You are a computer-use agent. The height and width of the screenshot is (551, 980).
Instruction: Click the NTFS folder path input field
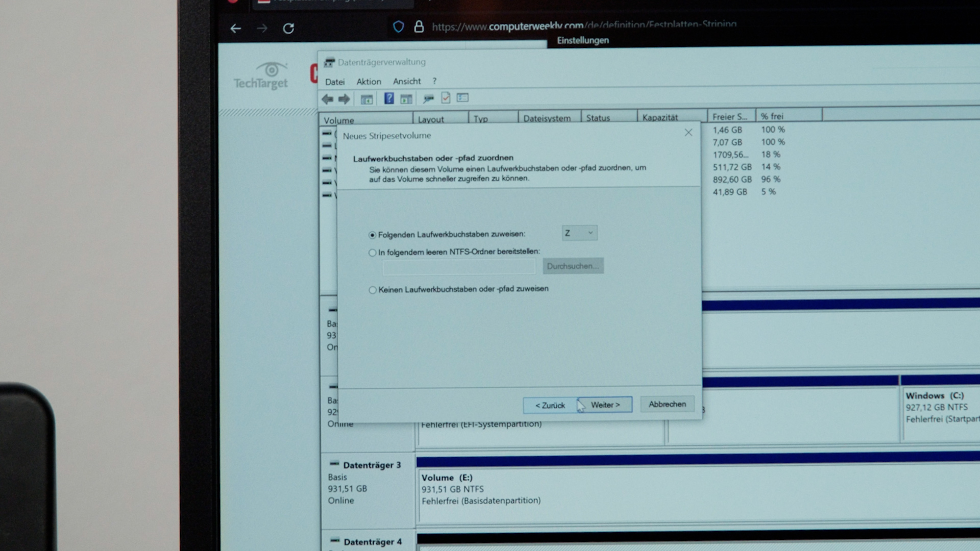tap(459, 267)
